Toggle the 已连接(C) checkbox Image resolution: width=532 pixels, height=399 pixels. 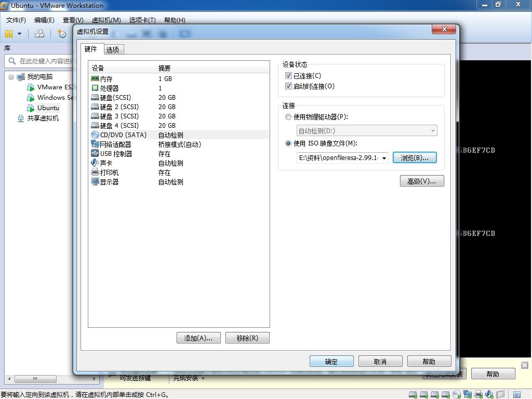click(x=288, y=76)
